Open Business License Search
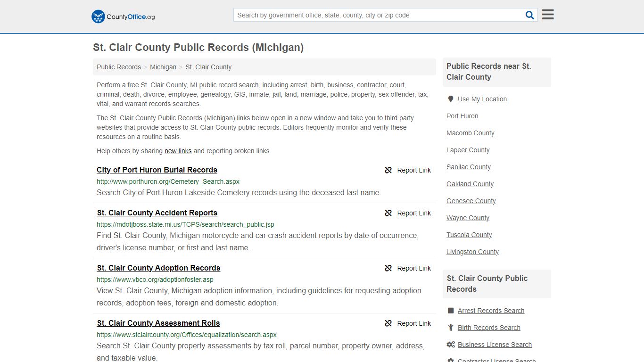 tap(495, 345)
